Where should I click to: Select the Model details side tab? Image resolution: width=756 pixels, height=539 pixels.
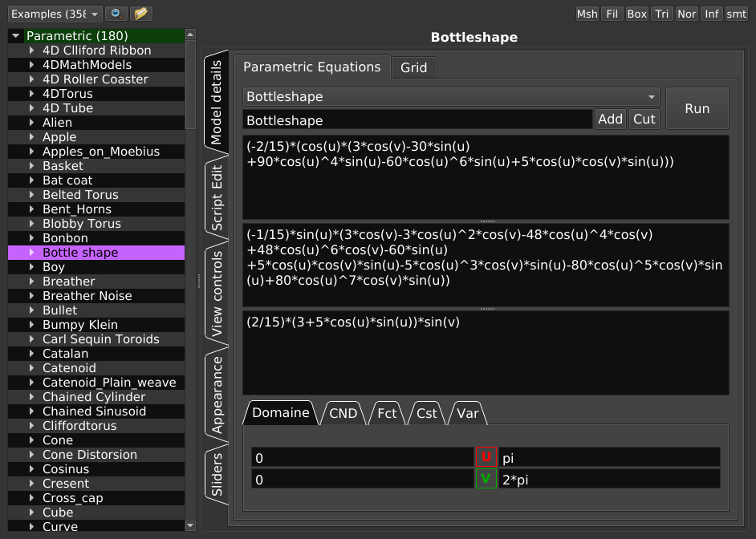tap(217, 102)
